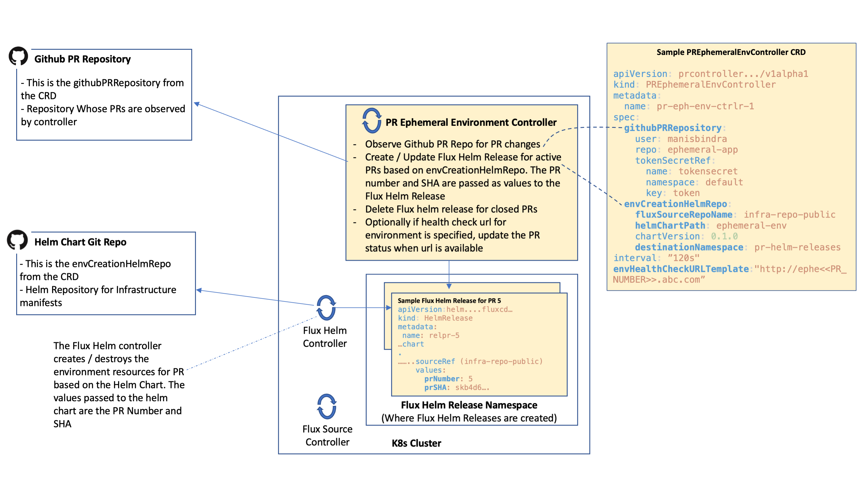Click the prNumber value in Helm Release
Viewport: 868px width, 488px height.
[x=470, y=379]
